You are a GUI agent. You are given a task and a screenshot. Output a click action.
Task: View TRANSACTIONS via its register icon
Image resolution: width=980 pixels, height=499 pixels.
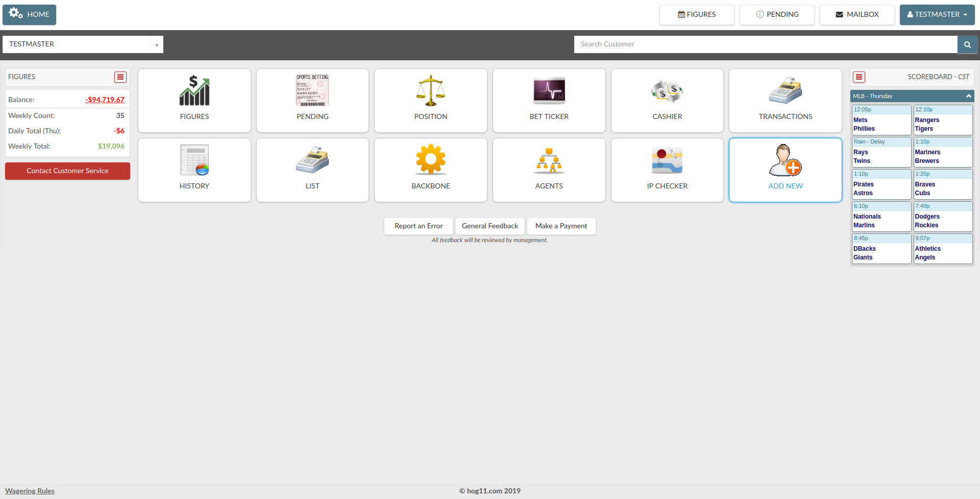click(x=785, y=100)
